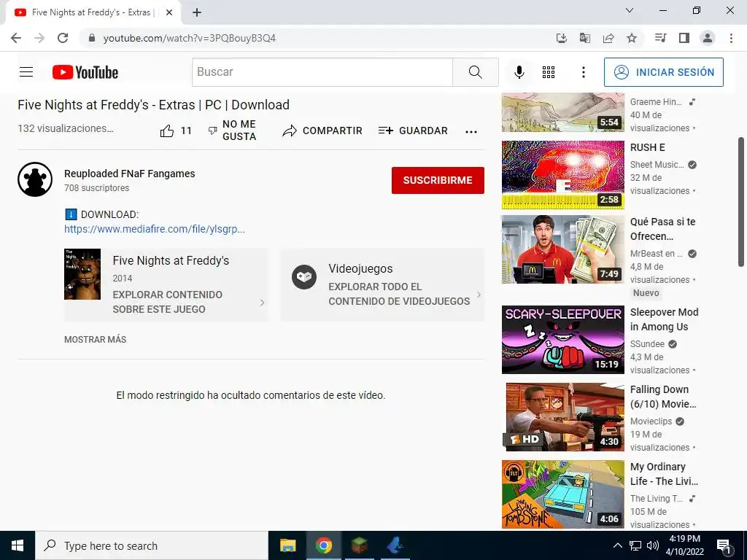
Task: View site info lock icon
Action: (92, 38)
